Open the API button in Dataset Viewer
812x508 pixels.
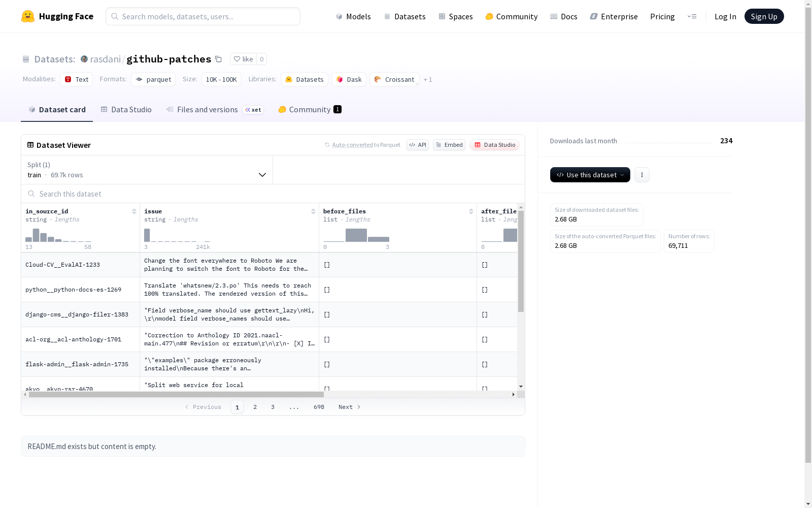click(418, 145)
